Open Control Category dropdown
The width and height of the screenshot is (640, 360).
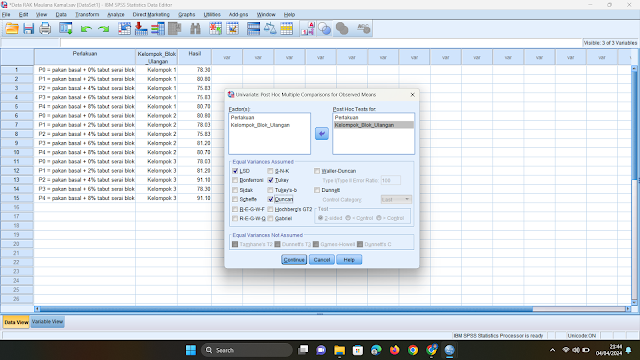pyautogui.click(x=396, y=200)
